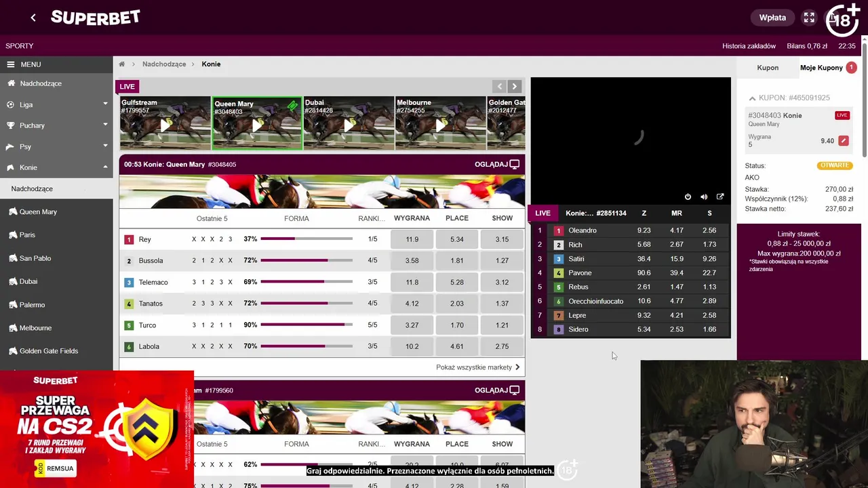
Task: Toggle video player power button
Action: [688, 197]
